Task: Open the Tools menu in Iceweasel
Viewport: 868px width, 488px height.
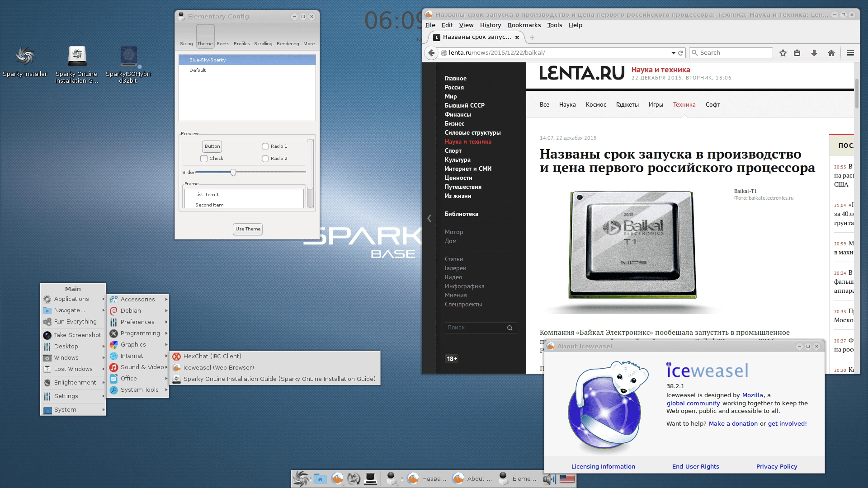Action: coord(555,25)
